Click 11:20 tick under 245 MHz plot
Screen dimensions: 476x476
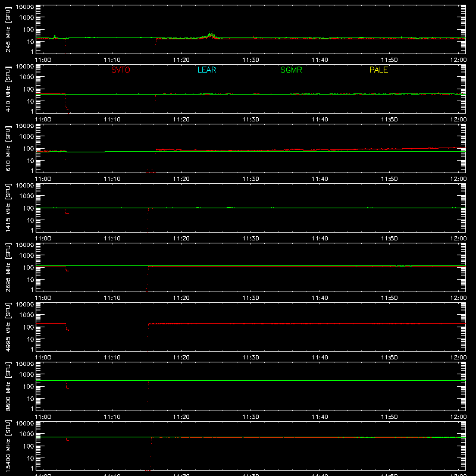[181, 60]
